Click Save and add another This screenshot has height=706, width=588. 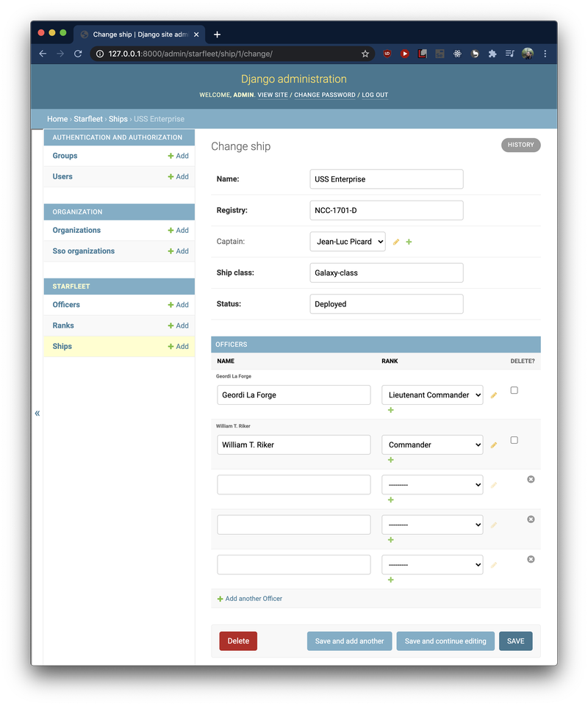tap(350, 641)
